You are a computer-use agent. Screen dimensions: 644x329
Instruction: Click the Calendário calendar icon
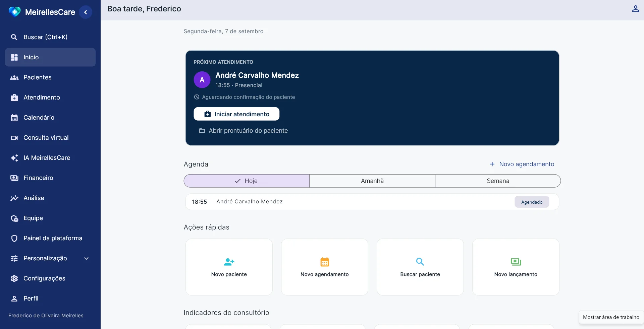[x=14, y=118]
